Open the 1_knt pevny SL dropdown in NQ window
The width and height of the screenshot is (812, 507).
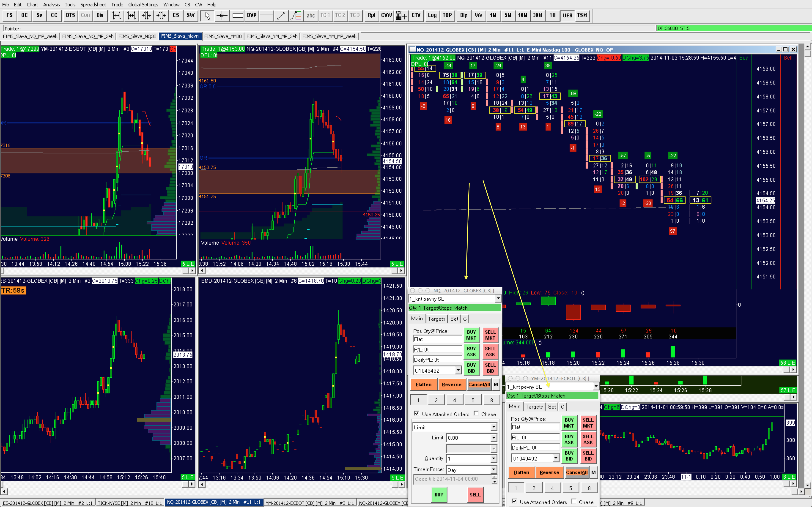498,299
